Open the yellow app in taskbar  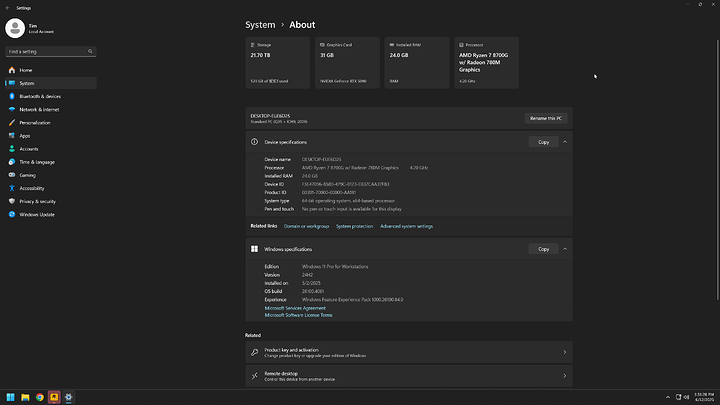point(54,397)
